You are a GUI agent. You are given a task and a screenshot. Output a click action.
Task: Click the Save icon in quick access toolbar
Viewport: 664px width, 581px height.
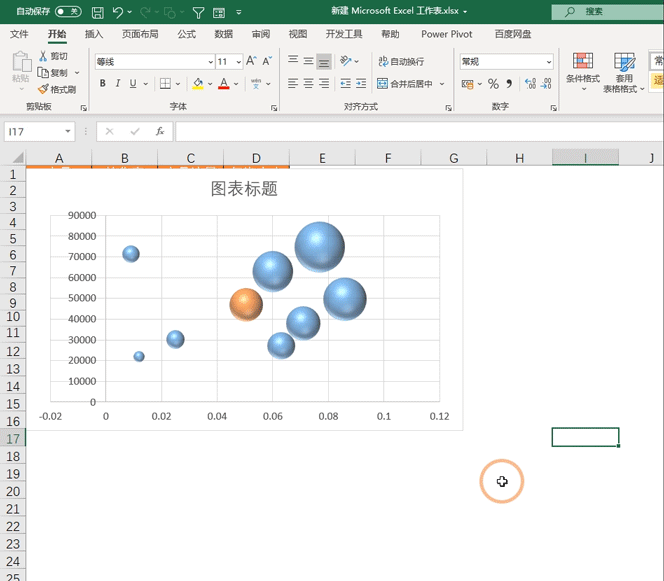97,13
